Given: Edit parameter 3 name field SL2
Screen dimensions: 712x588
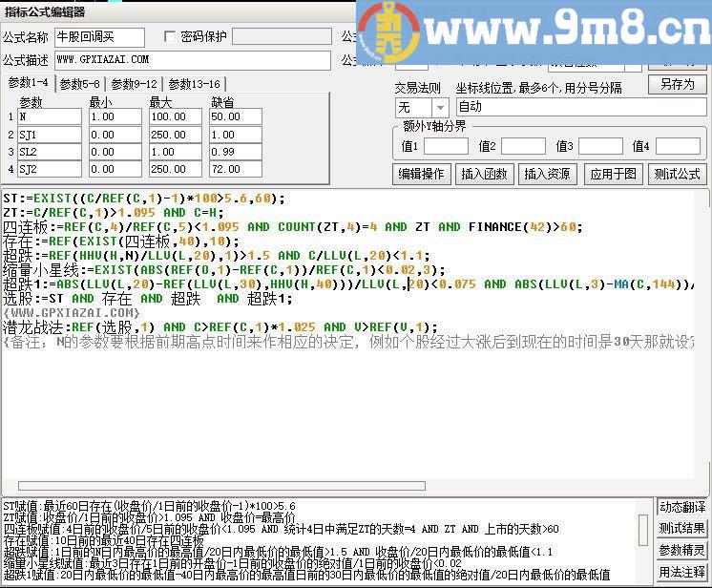Looking at the screenshot, I should click(50, 152).
